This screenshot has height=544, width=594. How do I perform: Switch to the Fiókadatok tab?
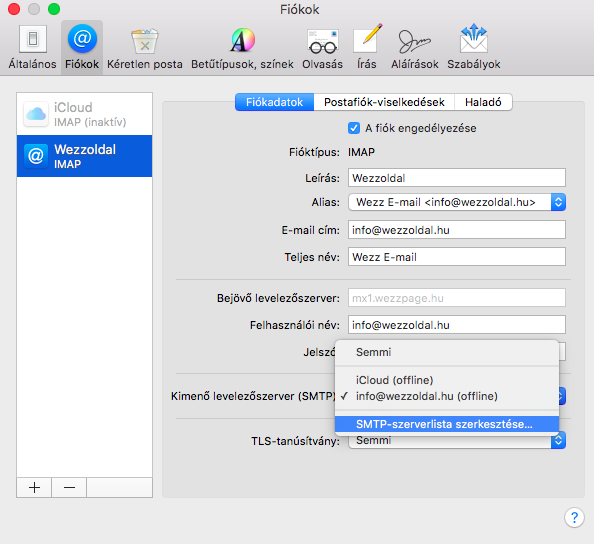[274, 102]
